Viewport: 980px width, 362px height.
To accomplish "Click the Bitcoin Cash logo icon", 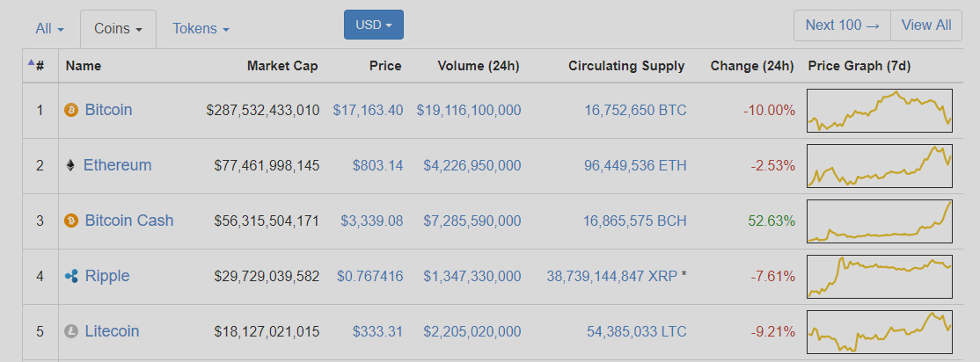I will click(72, 221).
